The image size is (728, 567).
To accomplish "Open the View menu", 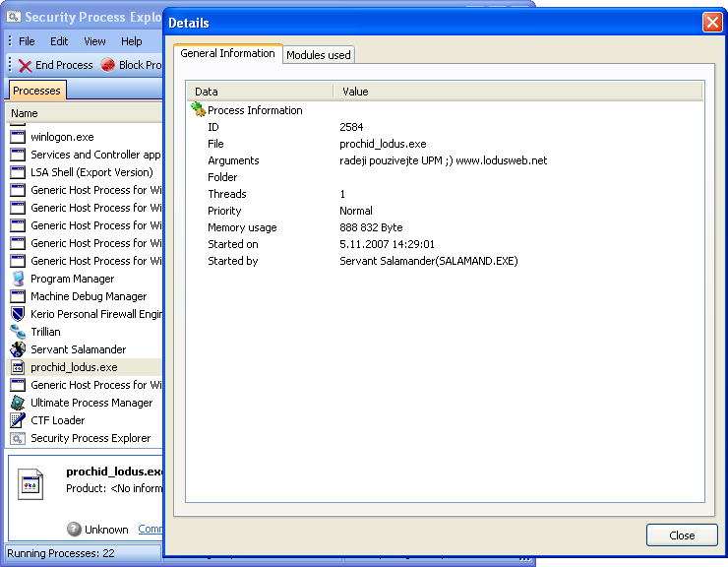I will point(94,41).
